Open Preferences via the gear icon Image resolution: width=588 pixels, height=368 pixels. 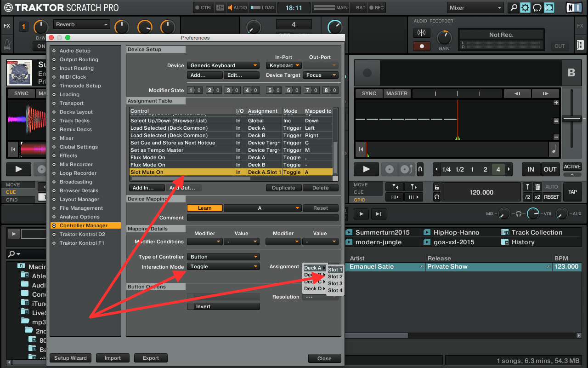pyautogui.click(x=525, y=8)
